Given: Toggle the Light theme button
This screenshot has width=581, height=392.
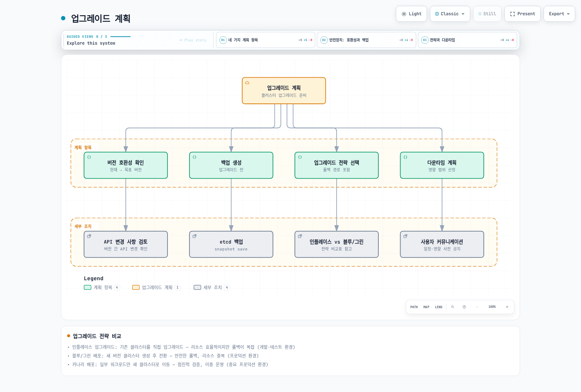Looking at the screenshot, I should [x=411, y=14].
